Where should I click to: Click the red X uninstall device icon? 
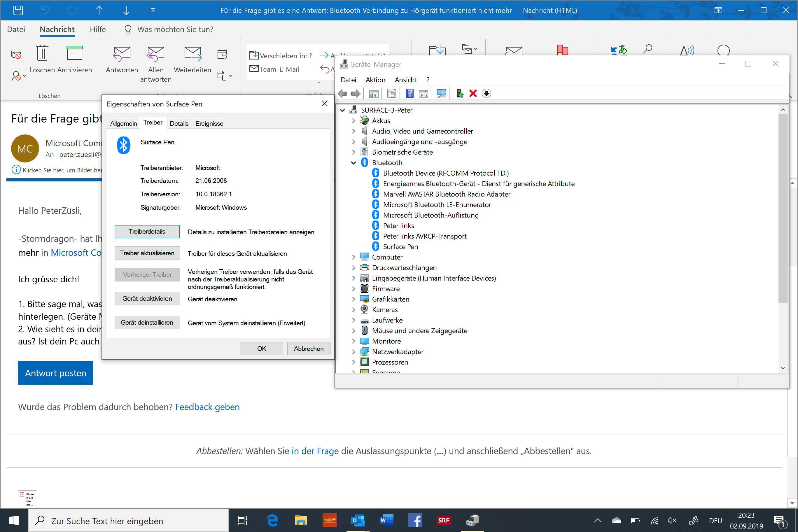[x=473, y=94]
